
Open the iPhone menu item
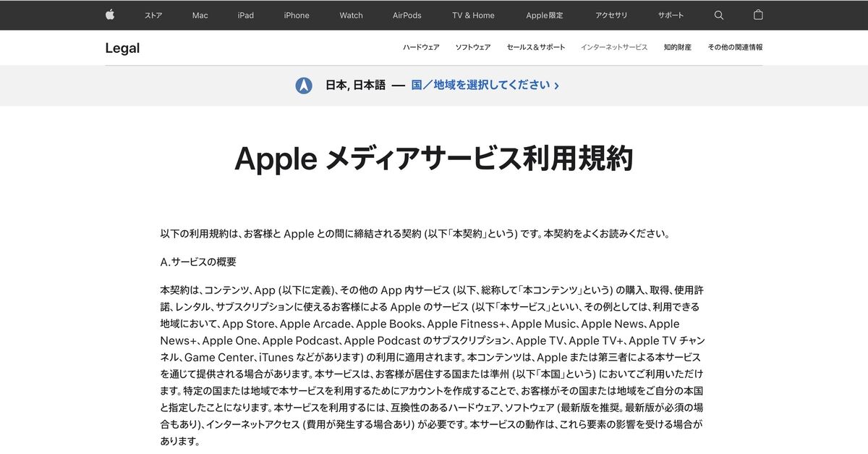pos(297,15)
